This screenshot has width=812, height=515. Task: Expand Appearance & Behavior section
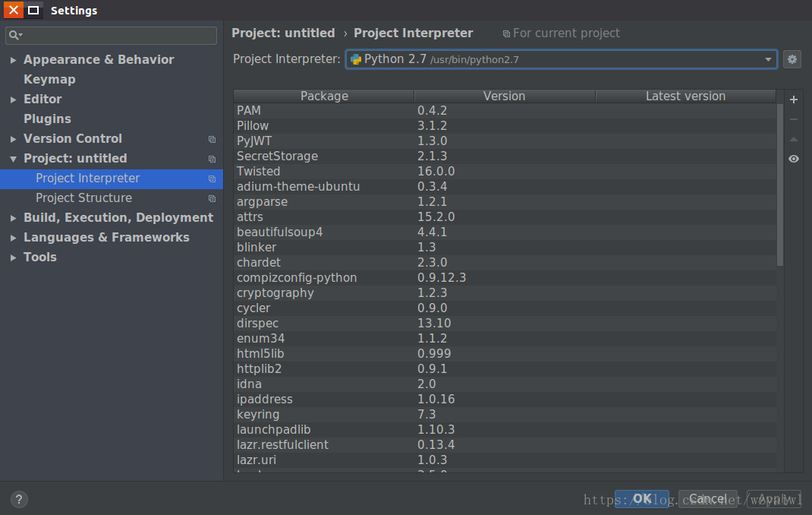pos(13,60)
